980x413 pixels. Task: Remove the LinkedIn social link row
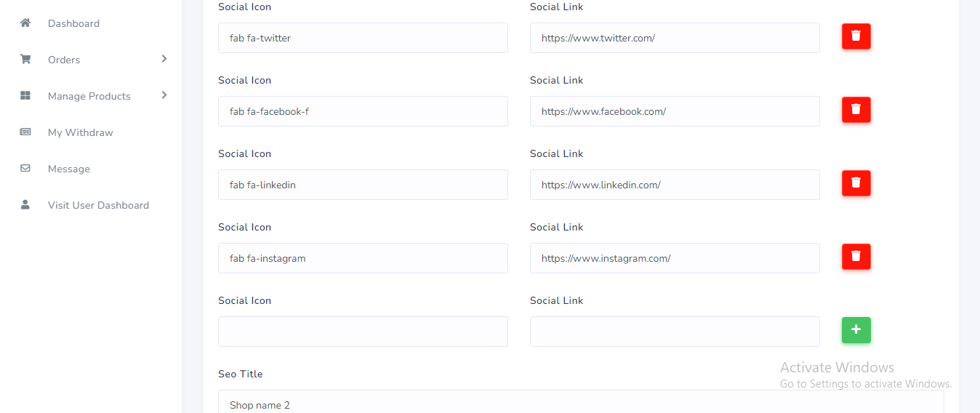pyautogui.click(x=856, y=183)
